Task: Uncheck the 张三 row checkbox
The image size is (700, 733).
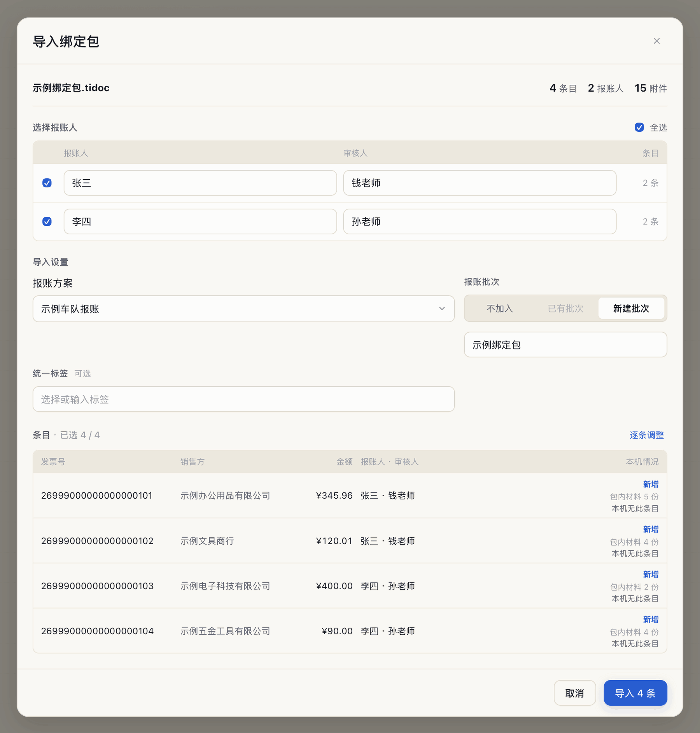Action: 47,183
